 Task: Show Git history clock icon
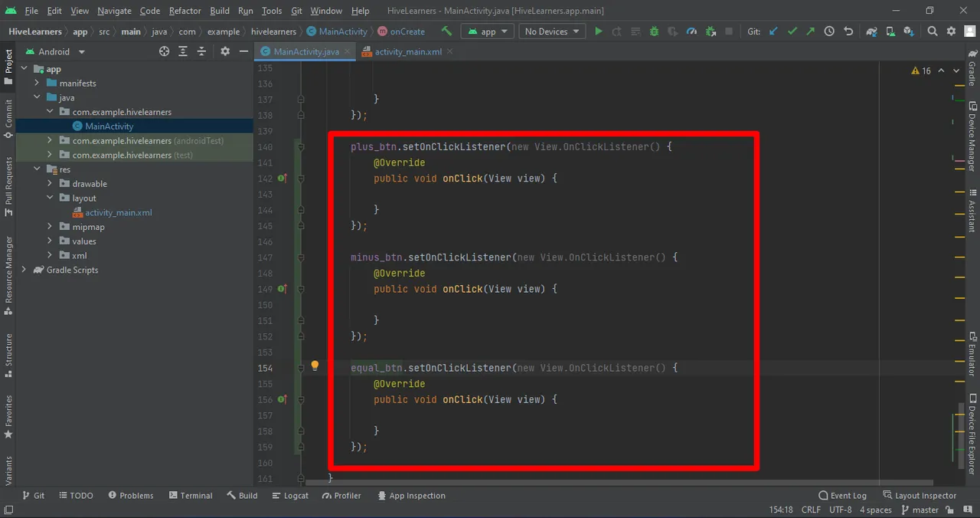(829, 31)
